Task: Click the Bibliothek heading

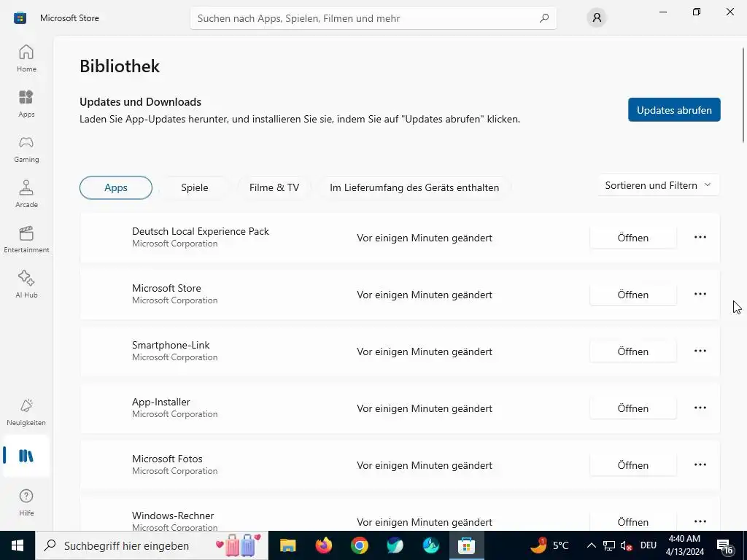Action: (x=120, y=66)
